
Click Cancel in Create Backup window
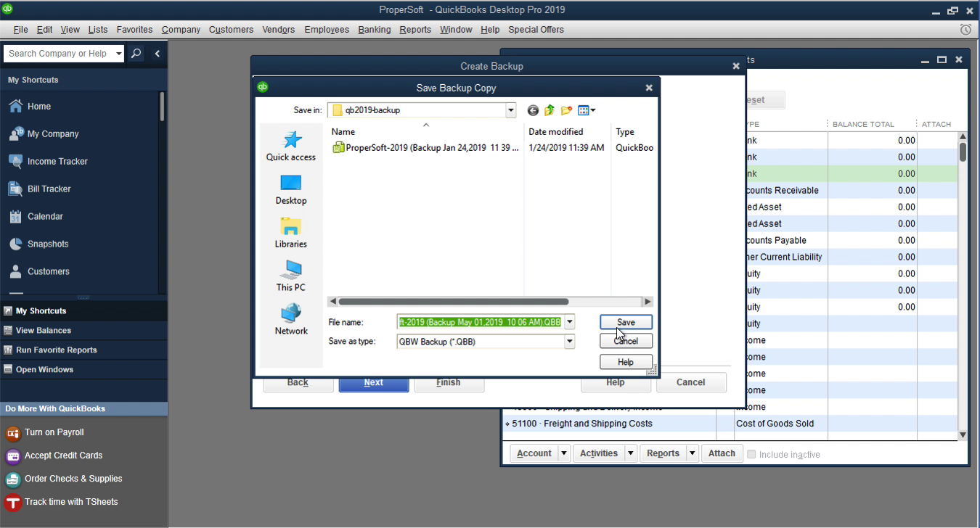coord(691,382)
